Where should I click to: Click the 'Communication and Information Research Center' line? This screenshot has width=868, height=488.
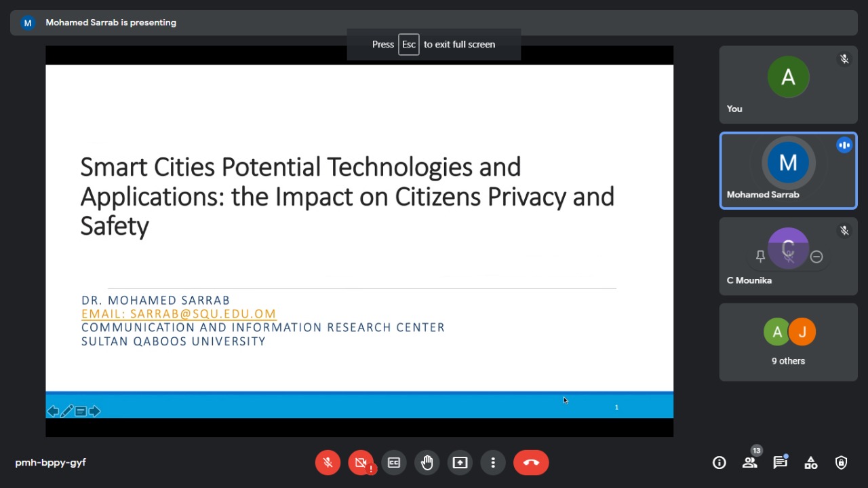(263, 327)
